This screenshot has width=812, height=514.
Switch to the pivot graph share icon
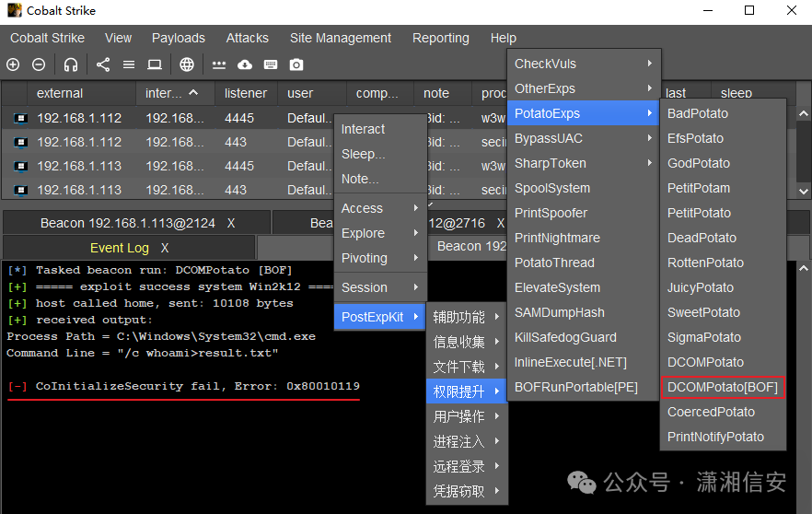[x=103, y=64]
